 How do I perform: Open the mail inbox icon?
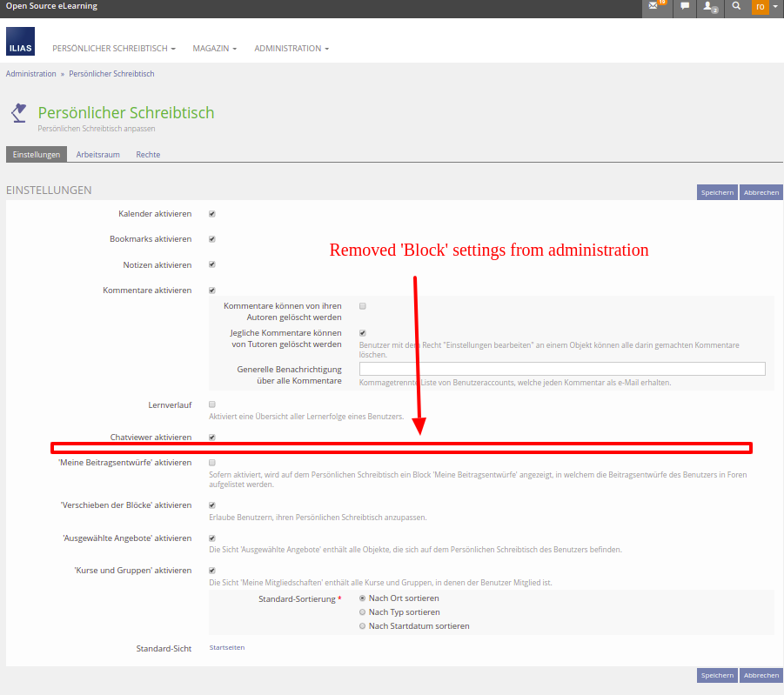654,7
